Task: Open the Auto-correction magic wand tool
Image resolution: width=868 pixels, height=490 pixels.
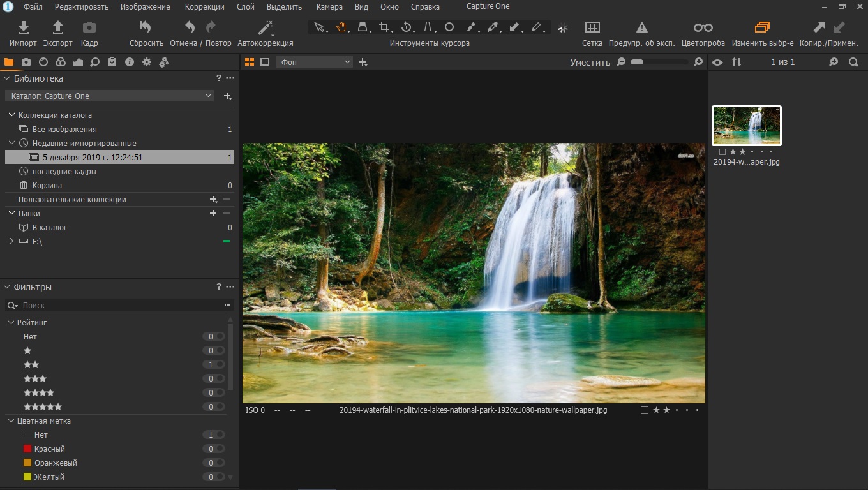Action: 265,27
